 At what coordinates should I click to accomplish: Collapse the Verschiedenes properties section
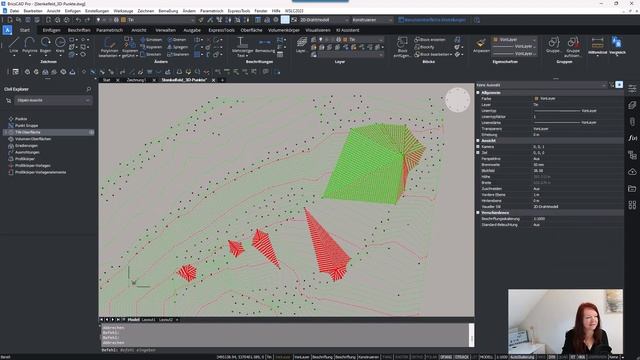point(478,213)
